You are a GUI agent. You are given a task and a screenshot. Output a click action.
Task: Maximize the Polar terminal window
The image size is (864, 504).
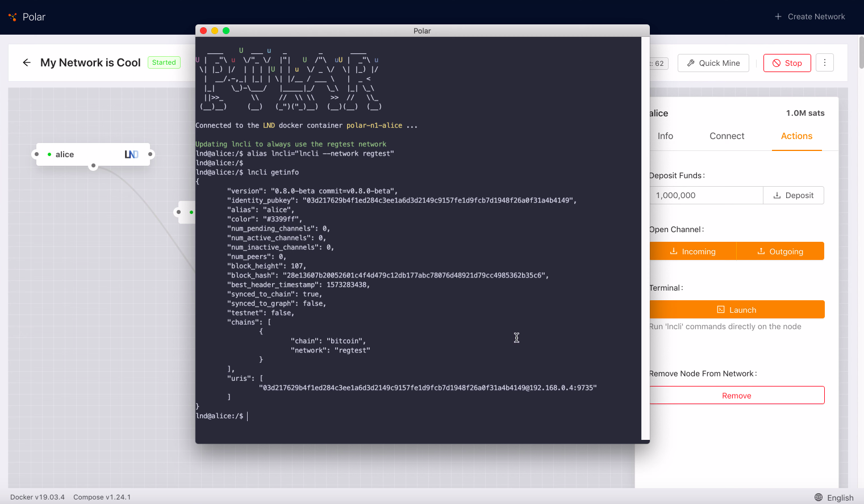pyautogui.click(x=226, y=31)
